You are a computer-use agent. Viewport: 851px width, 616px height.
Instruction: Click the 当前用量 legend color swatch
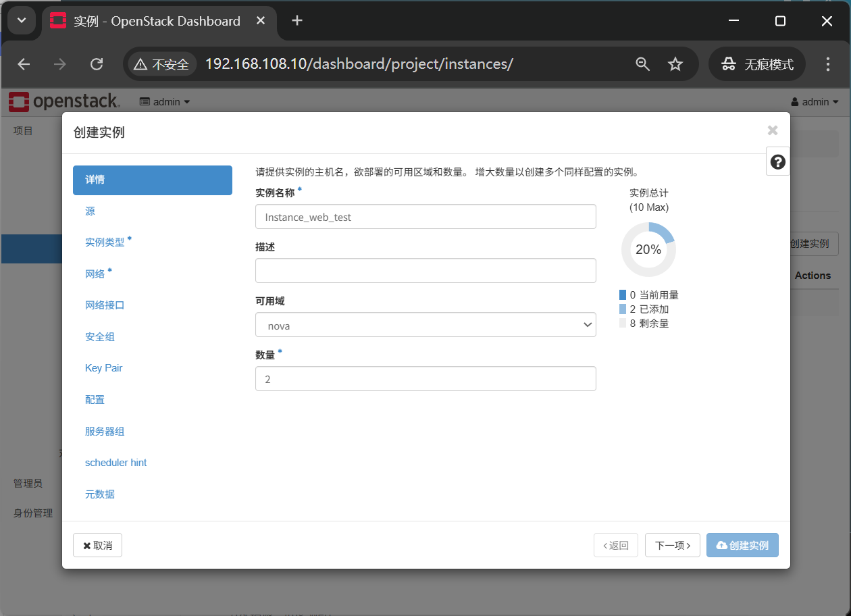click(x=623, y=295)
